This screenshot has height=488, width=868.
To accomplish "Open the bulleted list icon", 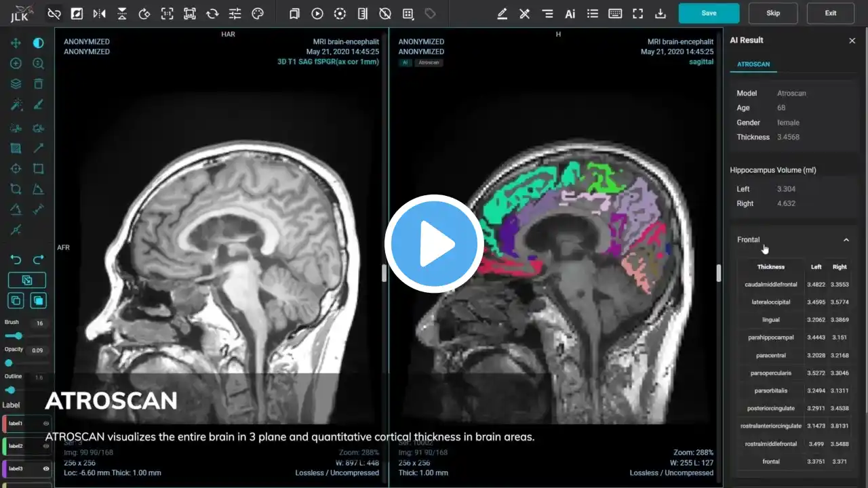I will (x=593, y=14).
